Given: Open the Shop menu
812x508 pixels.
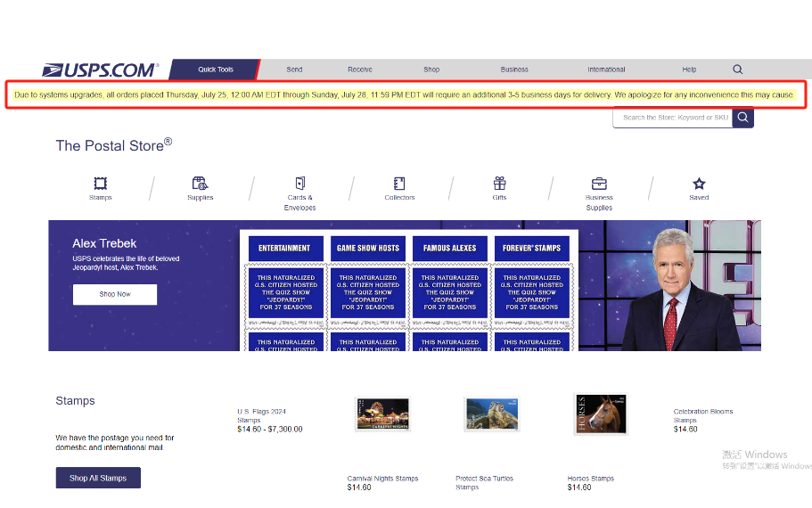Looking at the screenshot, I should point(431,70).
